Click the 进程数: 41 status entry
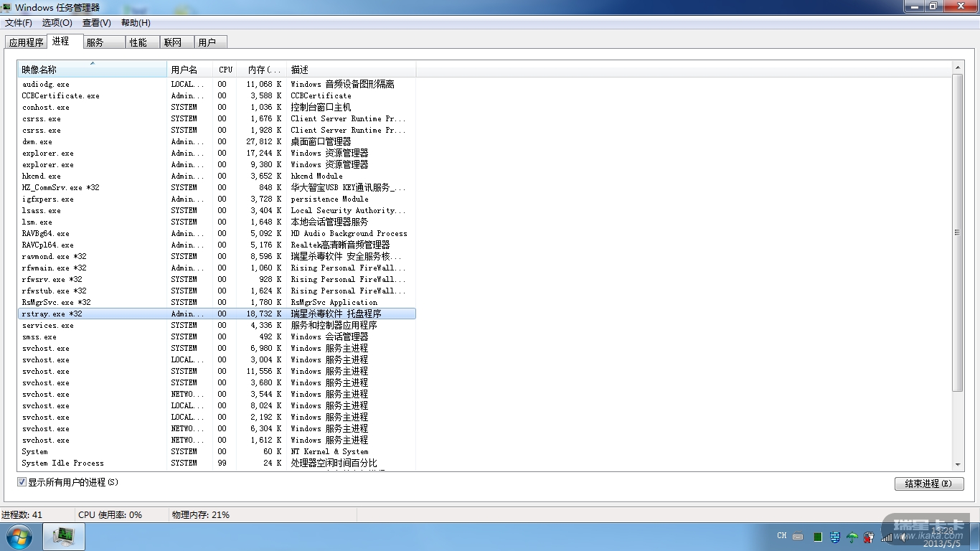The width and height of the screenshot is (980, 551). click(22, 514)
